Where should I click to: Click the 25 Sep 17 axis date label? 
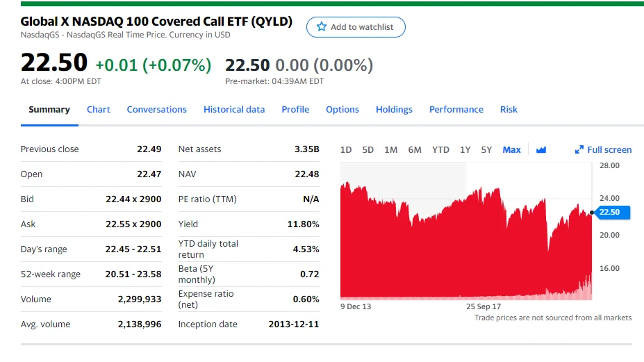tap(484, 306)
